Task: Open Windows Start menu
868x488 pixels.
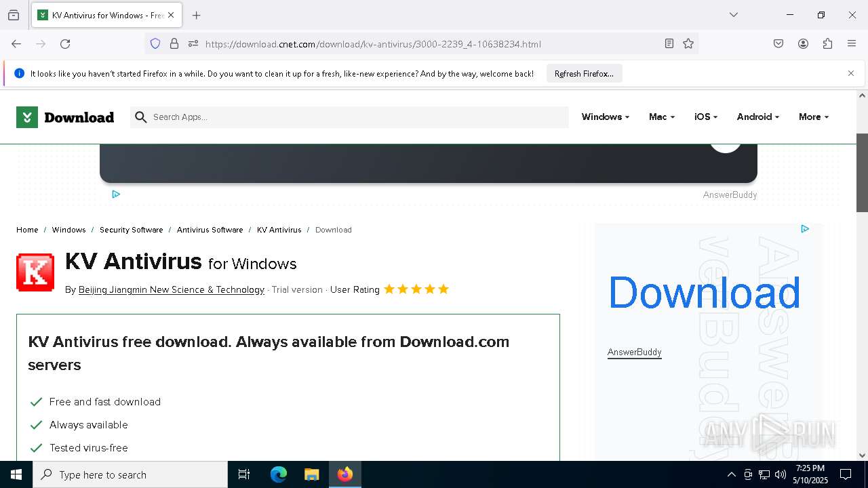Action: [16, 474]
